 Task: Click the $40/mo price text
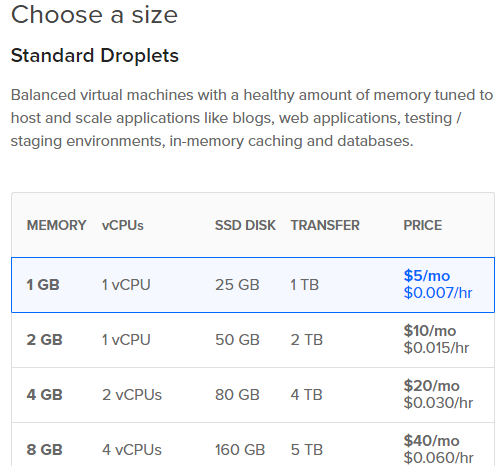click(x=432, y=441)
